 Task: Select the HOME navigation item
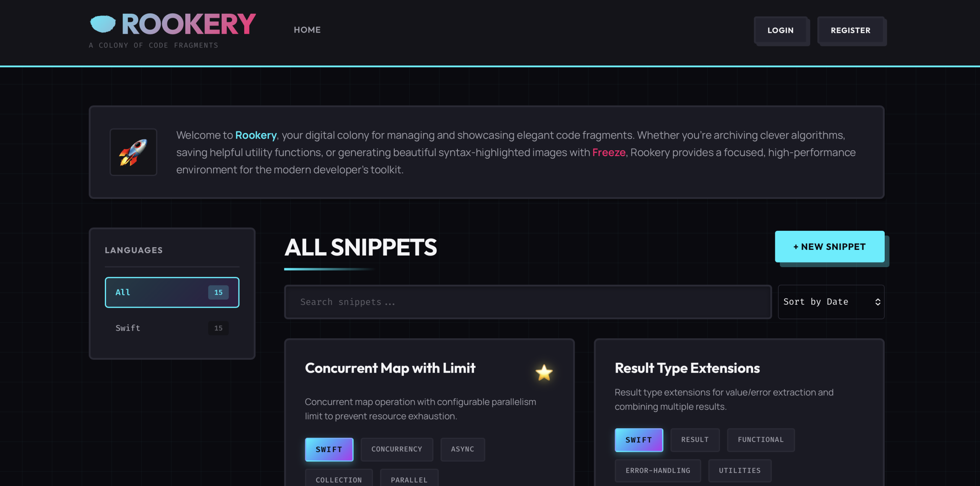(307, 29)
